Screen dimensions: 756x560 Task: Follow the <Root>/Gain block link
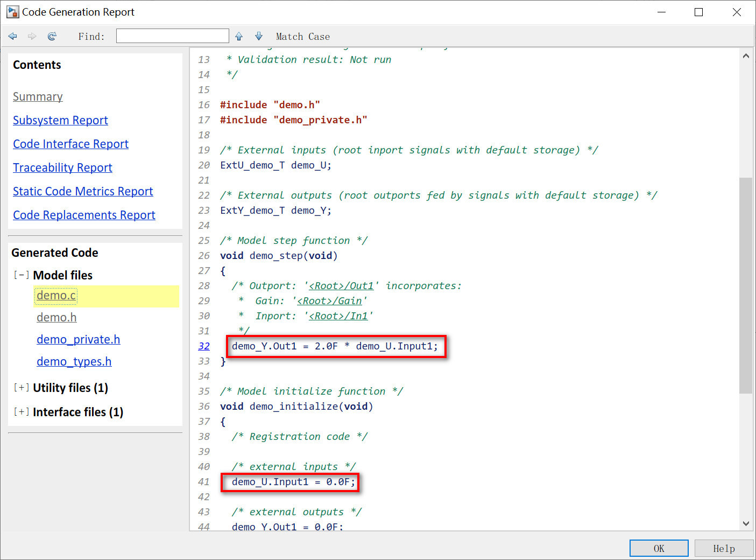tap(330, 301)
